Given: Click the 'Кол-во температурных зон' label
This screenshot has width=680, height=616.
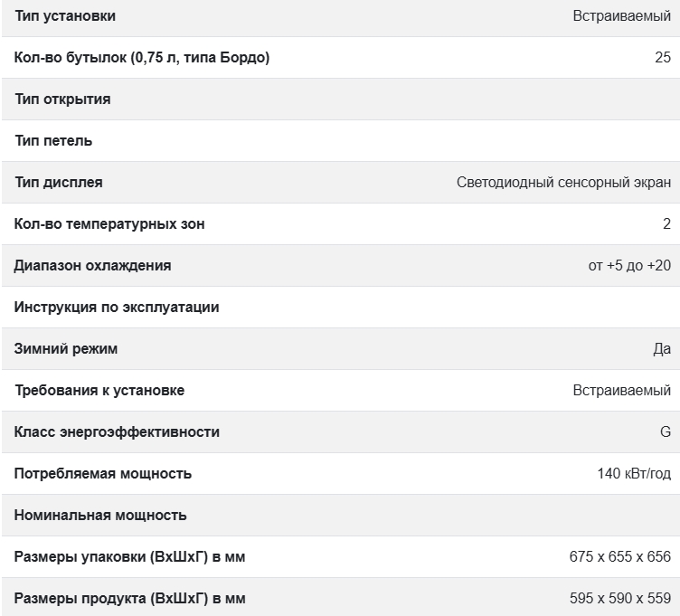Looking at the screenshot, I should pyautogui.click(x=109, y=224).
